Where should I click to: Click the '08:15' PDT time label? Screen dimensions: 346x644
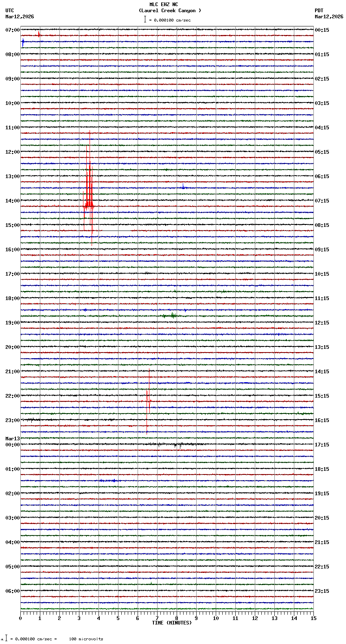point(322,225)
